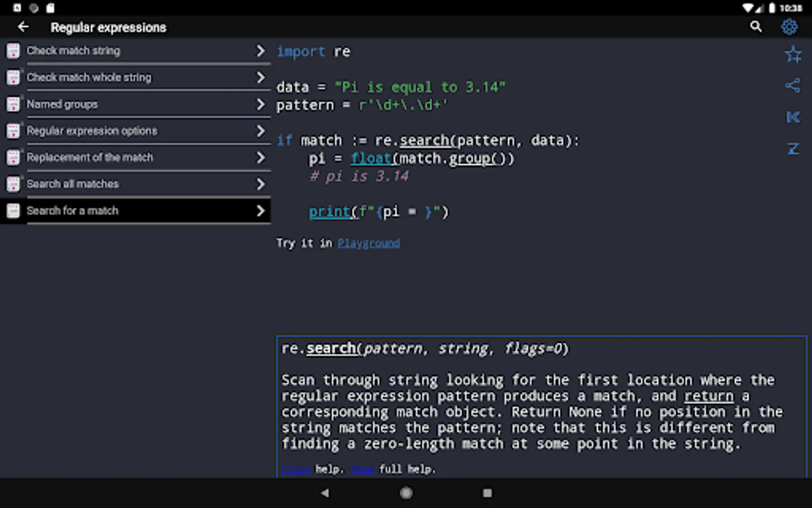Share this code snippet
Screen dimensions: 812x508
793,86
